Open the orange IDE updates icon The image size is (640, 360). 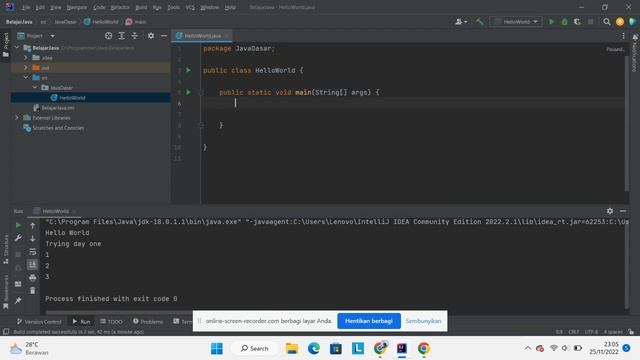[x=620, y=22]
